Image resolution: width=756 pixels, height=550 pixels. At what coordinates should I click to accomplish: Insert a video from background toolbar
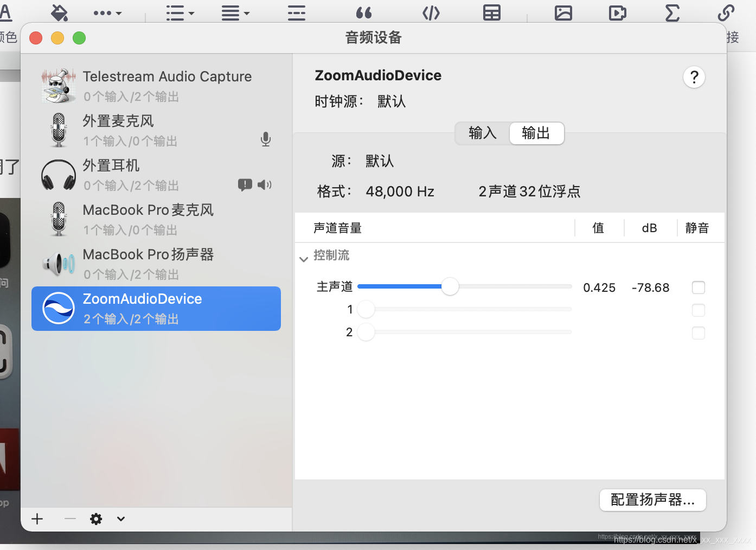tap(618, 13)
